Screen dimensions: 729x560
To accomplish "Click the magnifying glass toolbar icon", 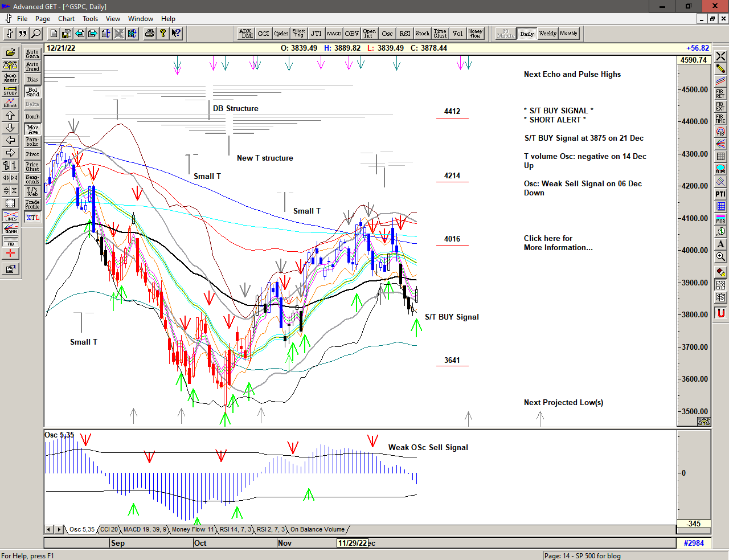I will click(x=36, y=34).
